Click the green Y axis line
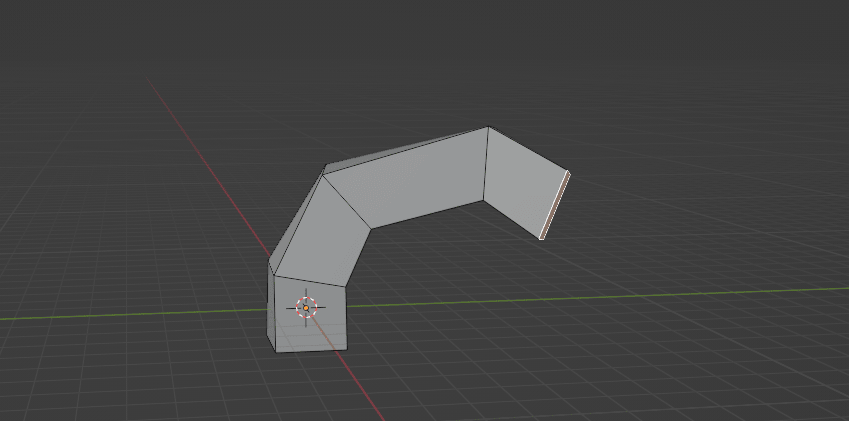 pos(600,296)
